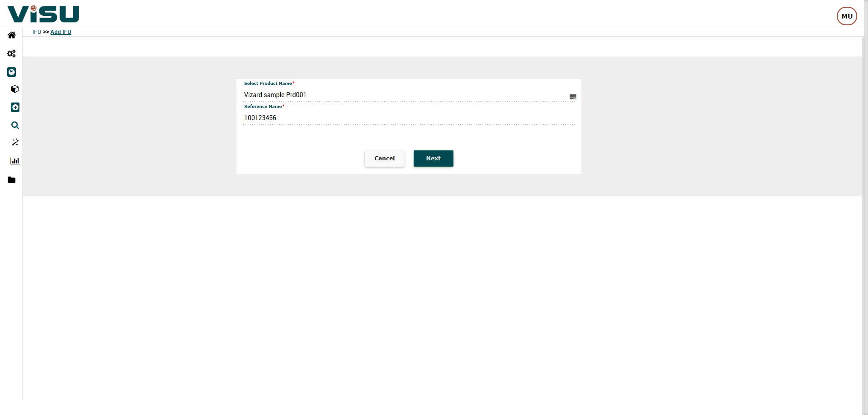Open settings gears icon in sidebar
The image size is (868, 415).
(x=12, y=54)
